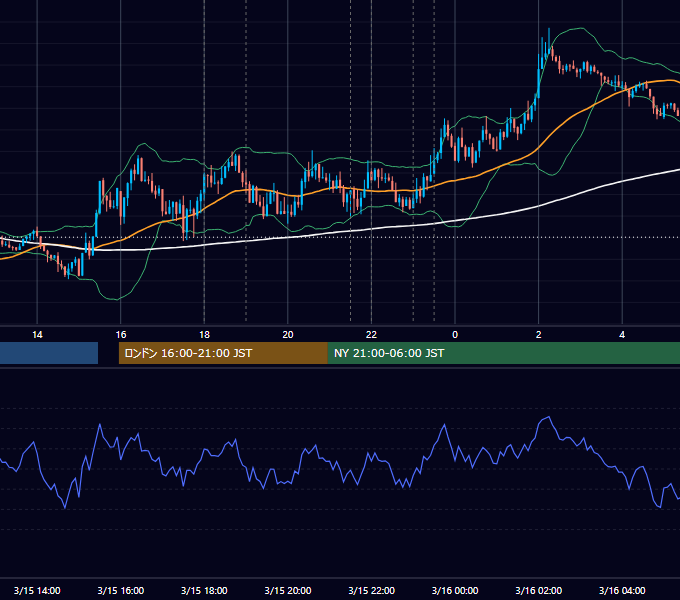Click the 4 hour label on main chart axis

[x=622, y=335]
